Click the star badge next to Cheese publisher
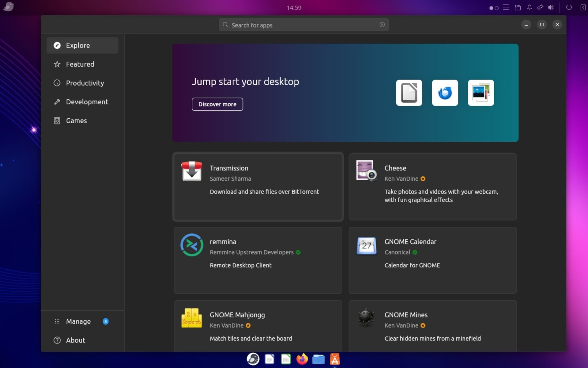588x368 pixels. 423,179
